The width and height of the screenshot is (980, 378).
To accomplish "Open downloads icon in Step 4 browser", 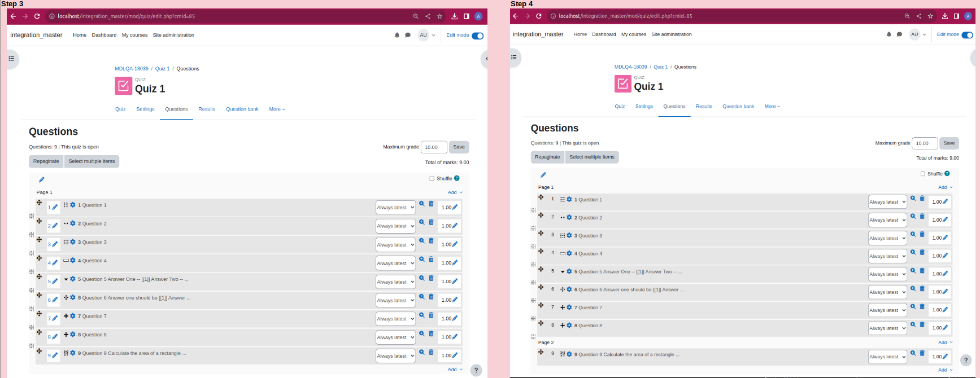I will [x=944, y=16].
